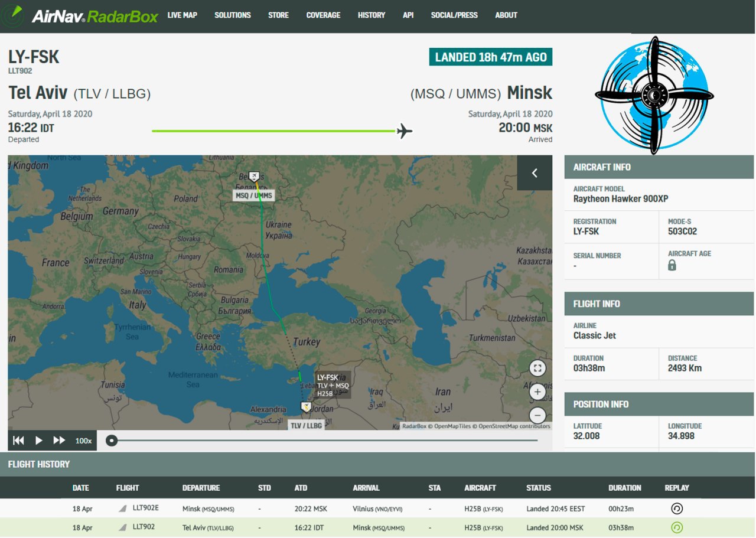Zoom out on the map

[537, 415]
